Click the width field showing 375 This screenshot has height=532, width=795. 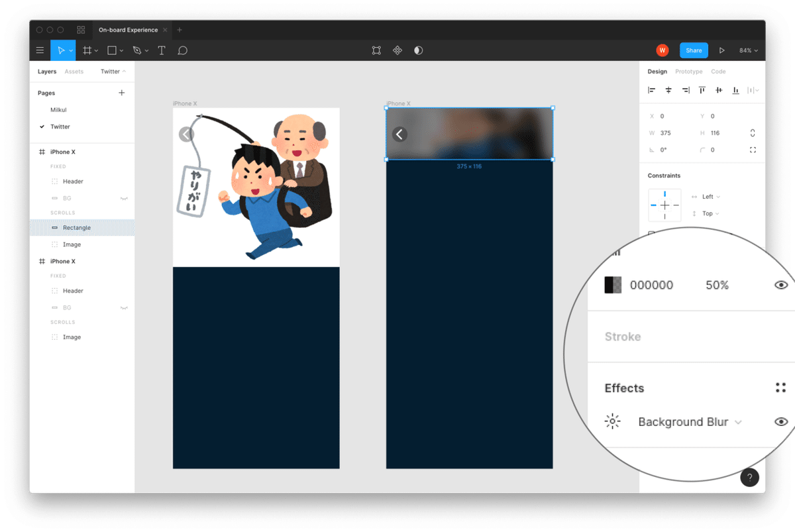pyautogui.click(x=669, y=133)
